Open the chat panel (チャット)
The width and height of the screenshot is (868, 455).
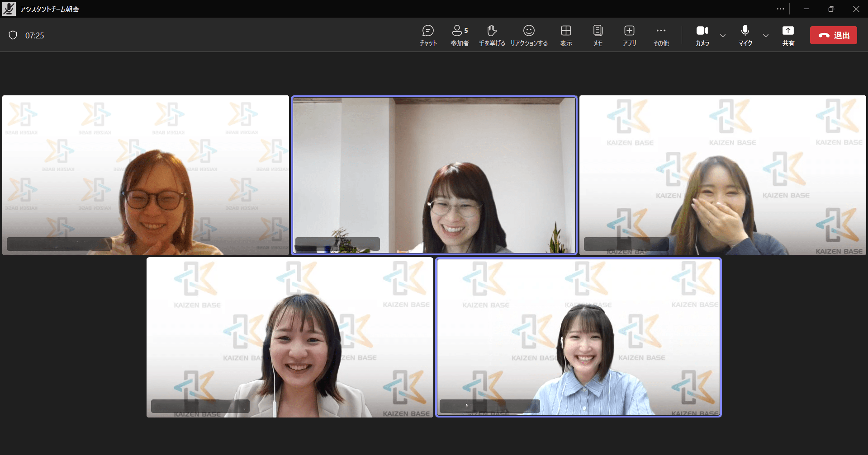click(x=428, y=35)
